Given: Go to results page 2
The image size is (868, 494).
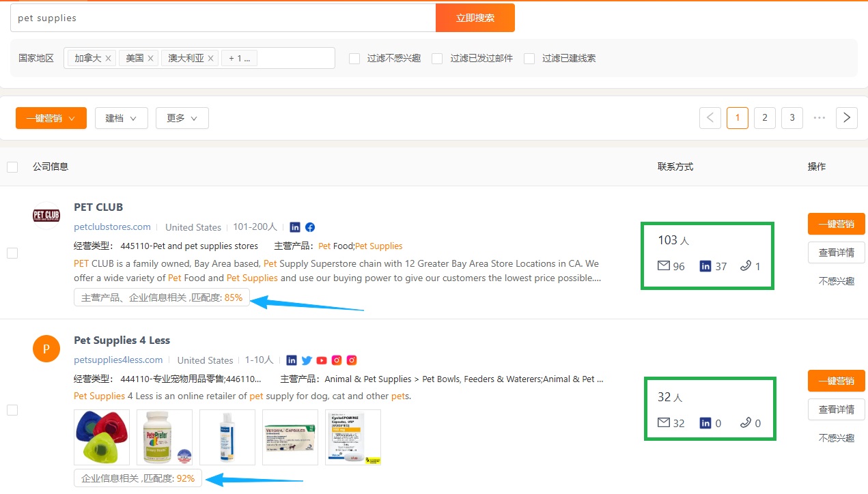Looking at the screenshot, I should point(765,118).
